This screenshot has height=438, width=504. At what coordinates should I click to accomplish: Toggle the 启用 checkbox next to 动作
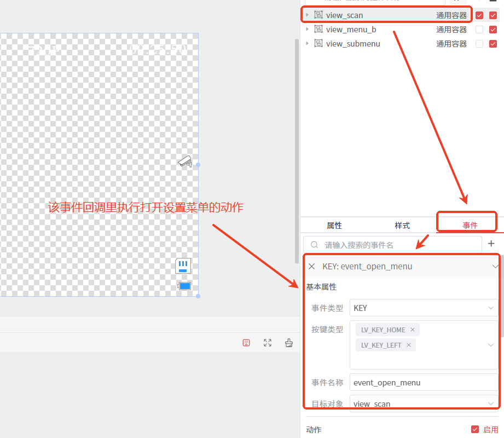pyautogui.click(x=475, y=429)
